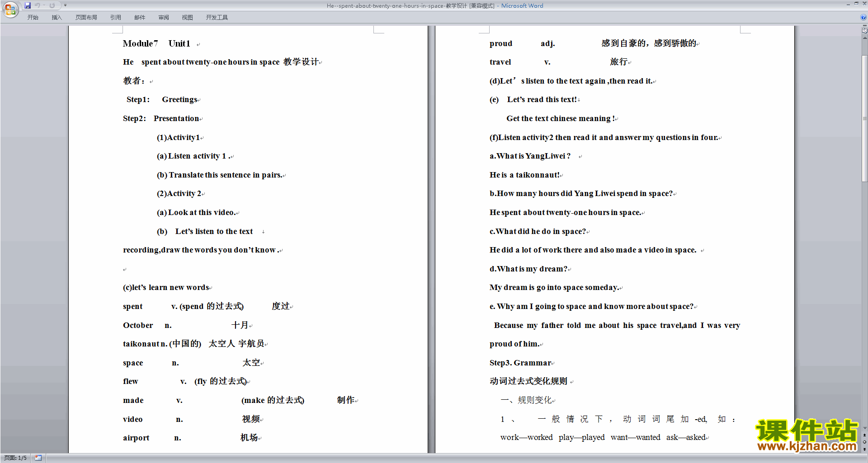Click the 'recording,draw the words' line
This screenshot has height=463, width=868.
coord(201,250)
